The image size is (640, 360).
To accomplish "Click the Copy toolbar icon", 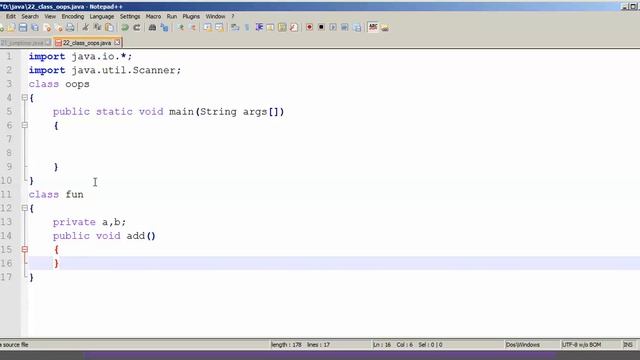I will coord(97,27).
